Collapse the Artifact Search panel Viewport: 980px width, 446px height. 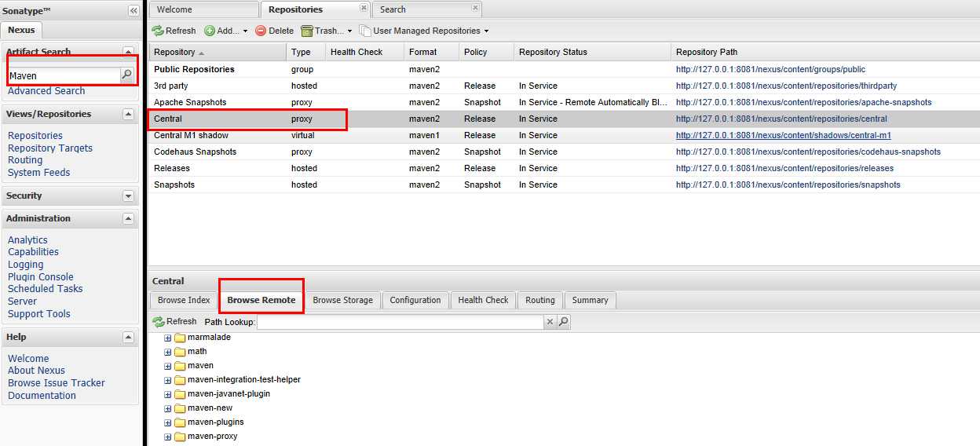(129, 52)
